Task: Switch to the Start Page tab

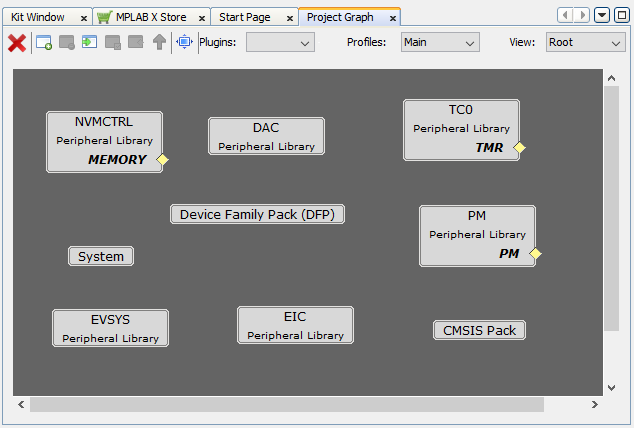Action: (245, 17)
